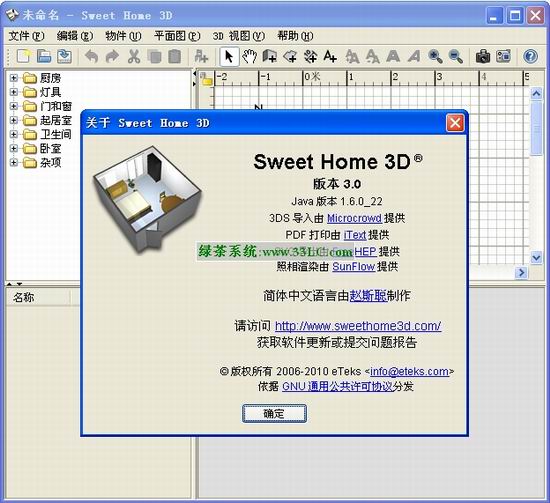Open the 3D 视图(V) menu
The width and height of the screenshot is (550, 503).
click(239, 36)
